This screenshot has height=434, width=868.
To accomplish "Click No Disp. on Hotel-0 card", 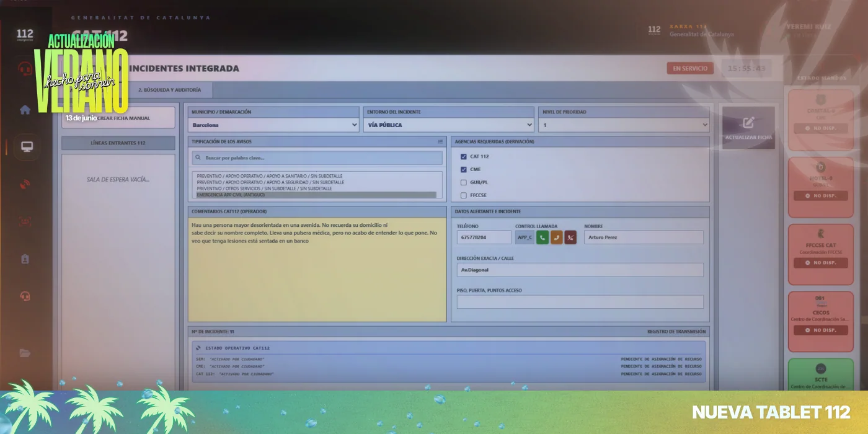I will (x=821, y=196).
